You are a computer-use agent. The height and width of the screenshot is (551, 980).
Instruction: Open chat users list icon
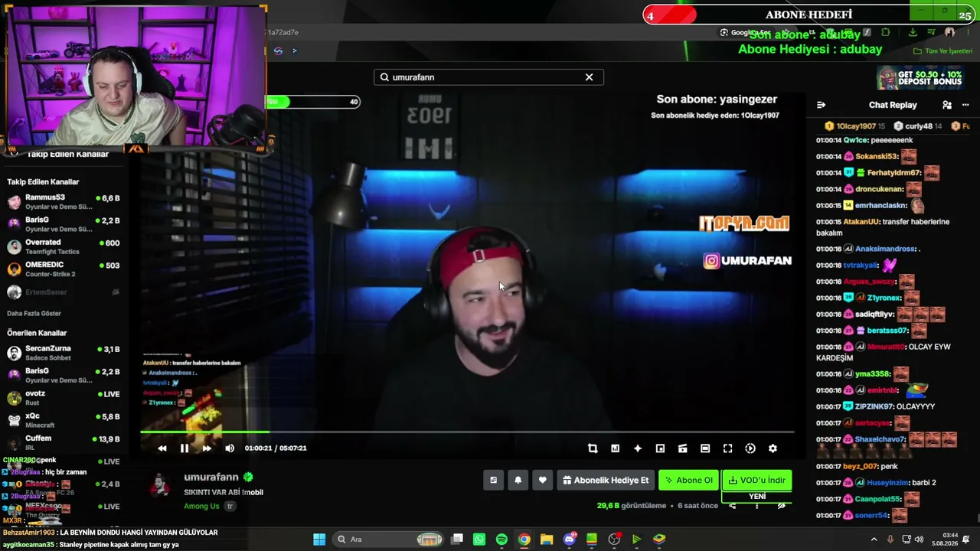947,105
